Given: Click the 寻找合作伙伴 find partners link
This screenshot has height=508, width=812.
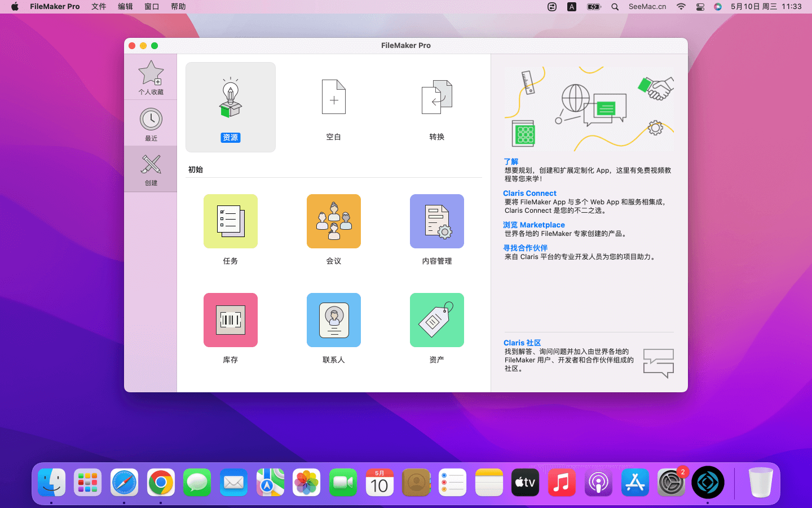Looking at the screenshot, I should point(526,248).
